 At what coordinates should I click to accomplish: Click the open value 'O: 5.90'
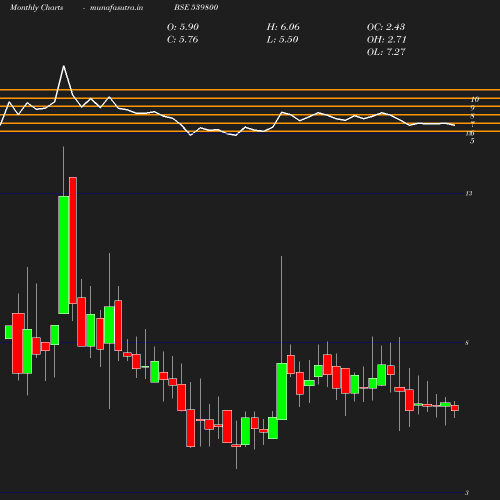183,27
